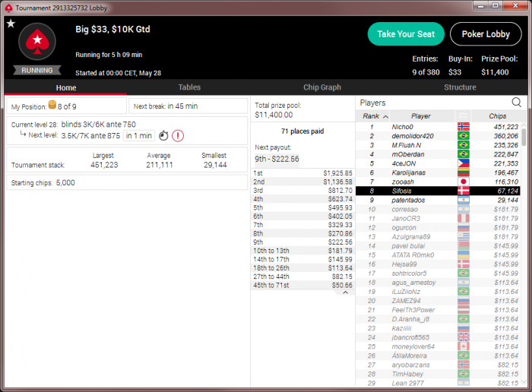This screenshot has width=532, height=392.
Task: Select eliminated player TimHabey
Action: coord(438,374)
